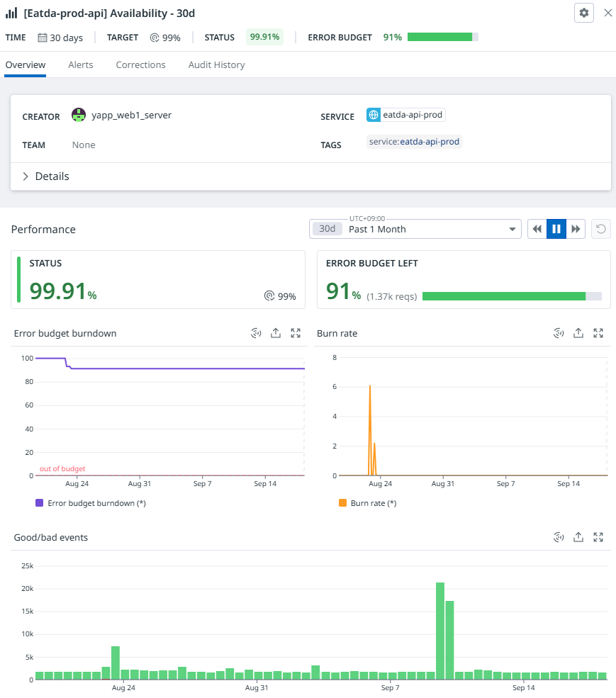This screenshot has width=616, height=698.
Task: Click the globe icon of eatda-api-prod service
Action: (x=374, y=115)
